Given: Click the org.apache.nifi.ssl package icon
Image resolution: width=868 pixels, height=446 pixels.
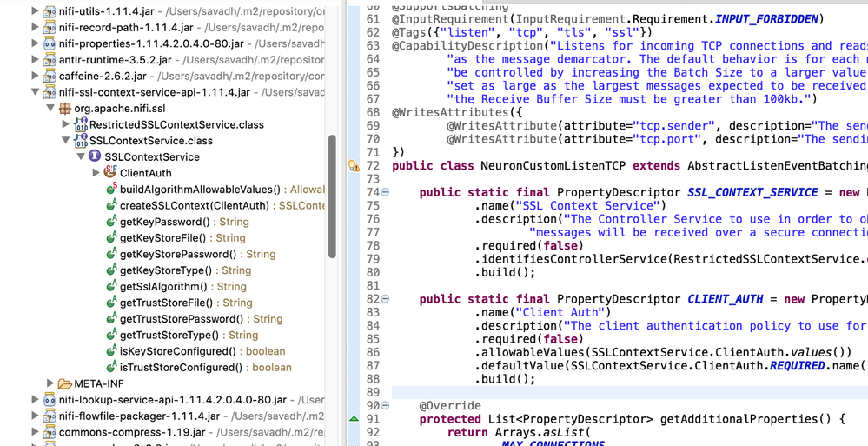Looking at the screenshot, I should (65, 108).
